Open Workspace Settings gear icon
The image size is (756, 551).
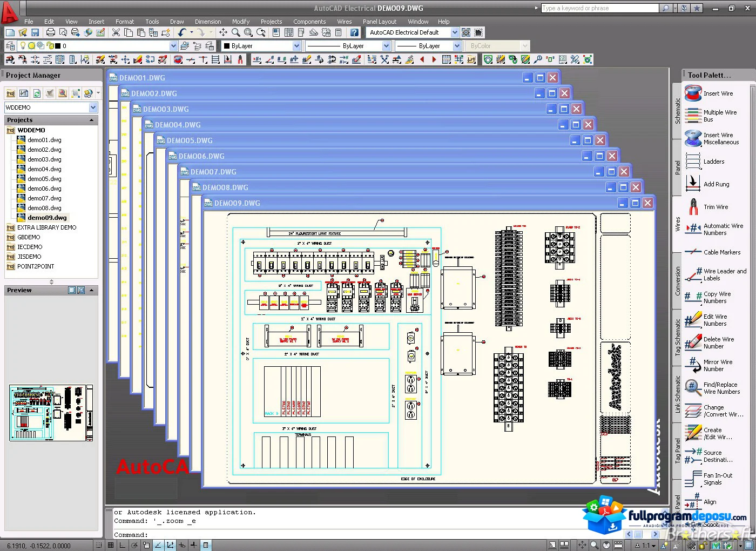coord(466,32)
